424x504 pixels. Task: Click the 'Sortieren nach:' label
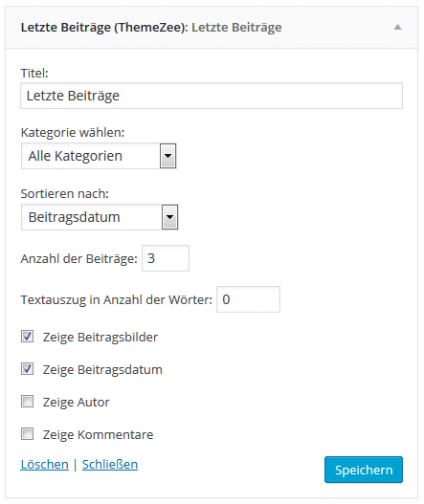(x=65, y=194)
